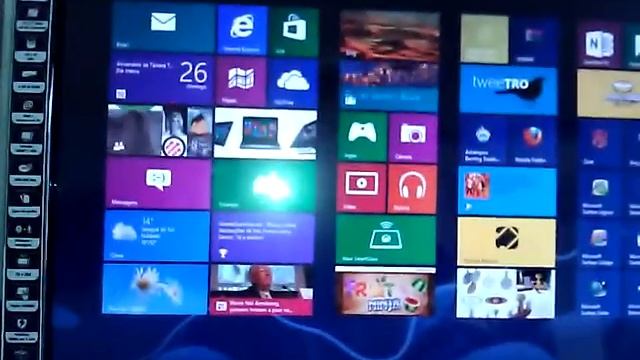Open the yellow tile with the black diamond logo
The height and width of the screenshot is (360, 640).
click(x=506, y=242)
